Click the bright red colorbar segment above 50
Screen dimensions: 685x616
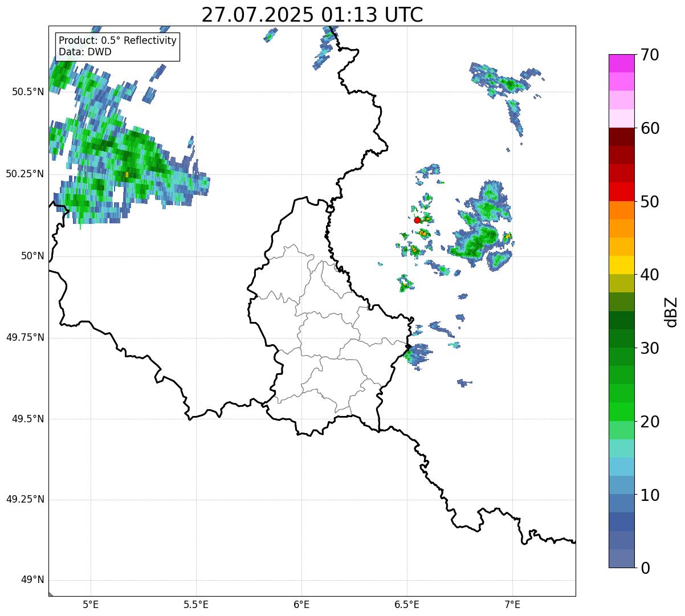[621, 191]
